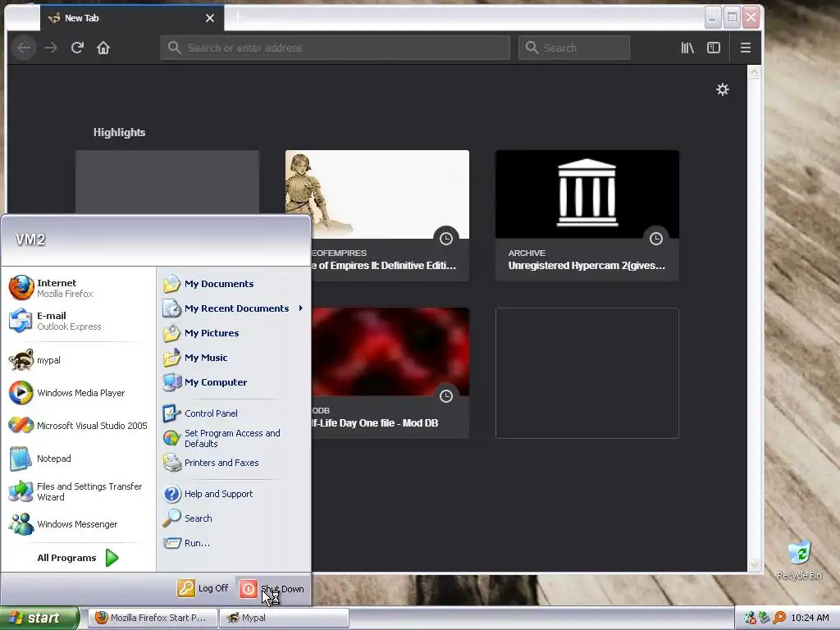This screenshot has width=840, height=630.
Task: Click scrollbar down arrow in browser
Action: 755,564
